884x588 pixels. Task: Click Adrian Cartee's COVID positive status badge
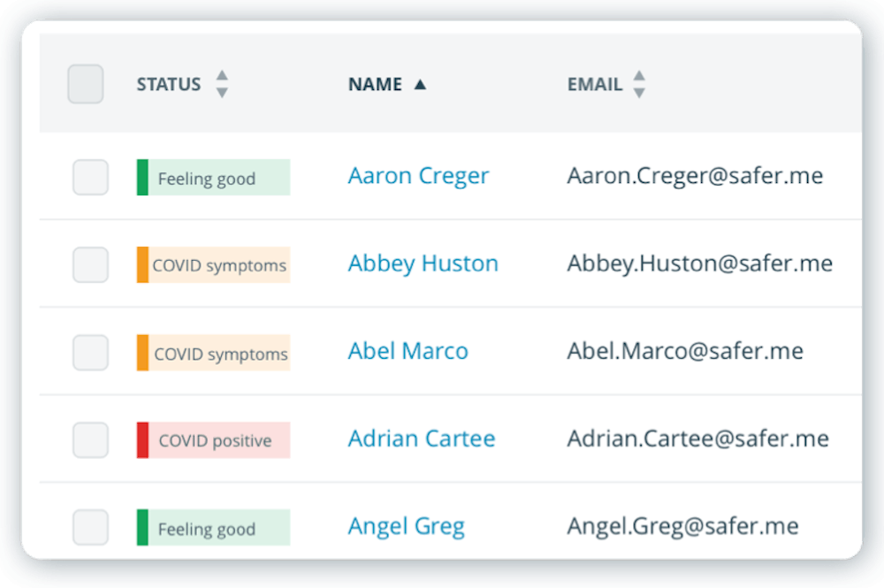[x=214, y=440]
